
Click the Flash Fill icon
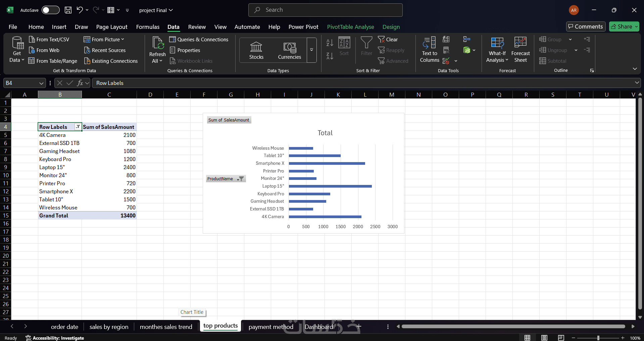[446, 39]
